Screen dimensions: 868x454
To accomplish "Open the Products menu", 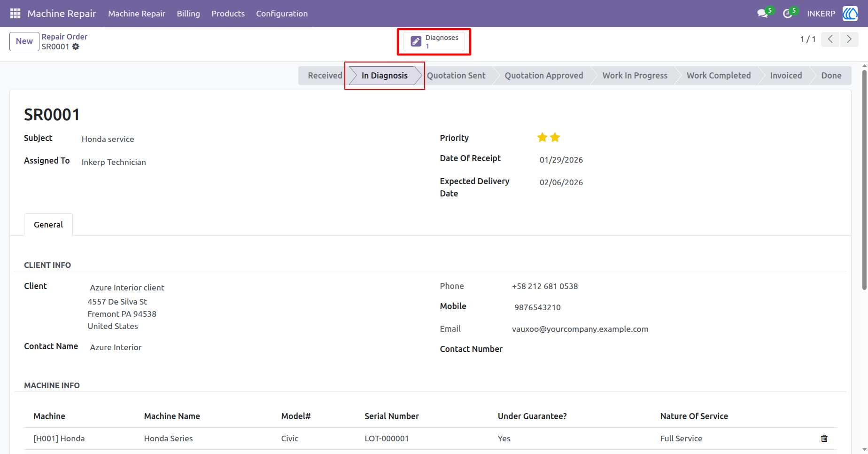I will (x=228, y=14).
